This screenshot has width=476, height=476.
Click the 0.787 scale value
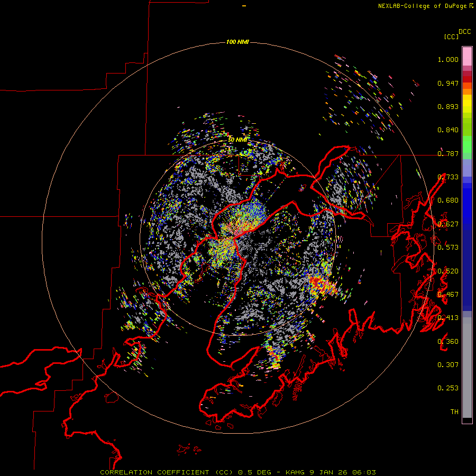[448, 153]
